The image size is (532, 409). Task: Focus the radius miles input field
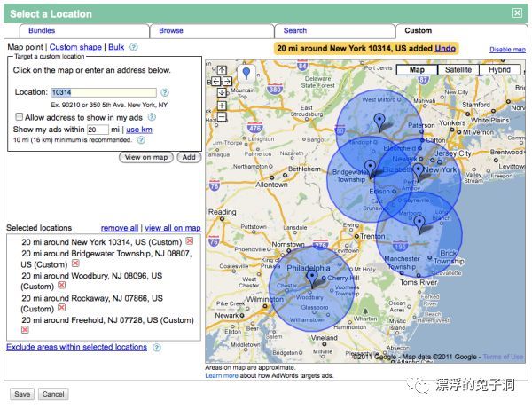coord(98,130)
